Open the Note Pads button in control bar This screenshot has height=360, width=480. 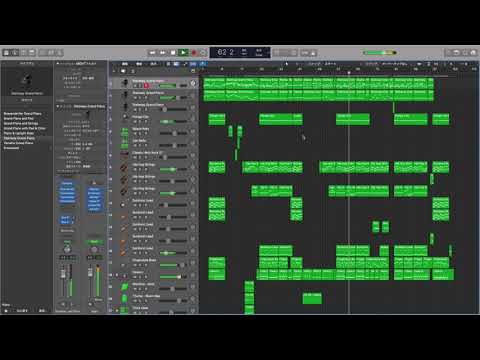pyautogui.click(x=456, y=53)
